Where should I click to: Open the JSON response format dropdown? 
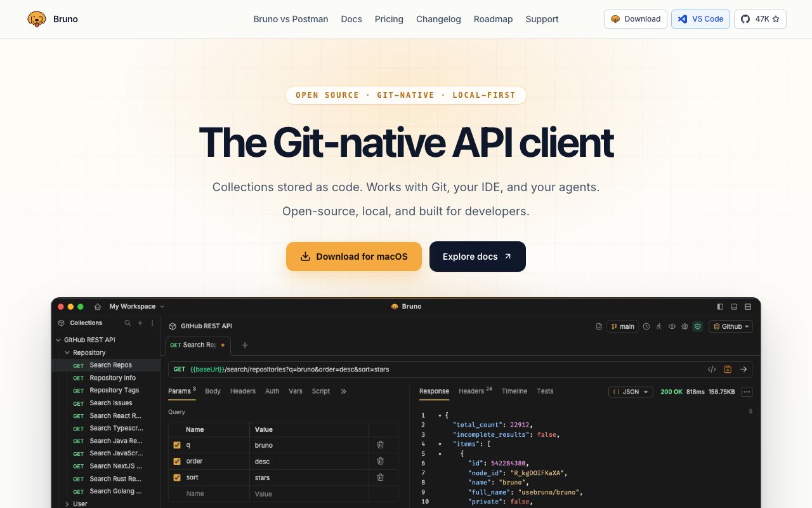point(631,392)
